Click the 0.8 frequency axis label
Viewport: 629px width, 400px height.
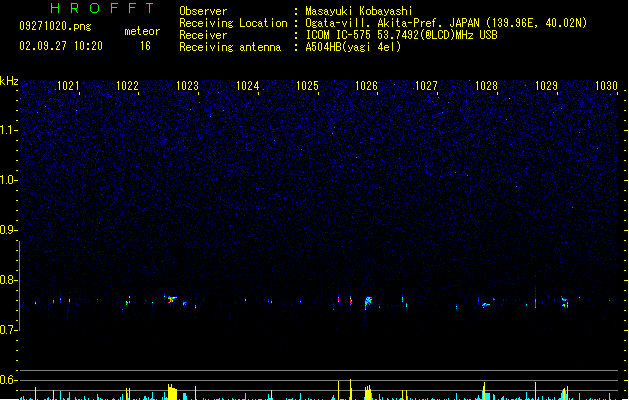tap(9, 280)
